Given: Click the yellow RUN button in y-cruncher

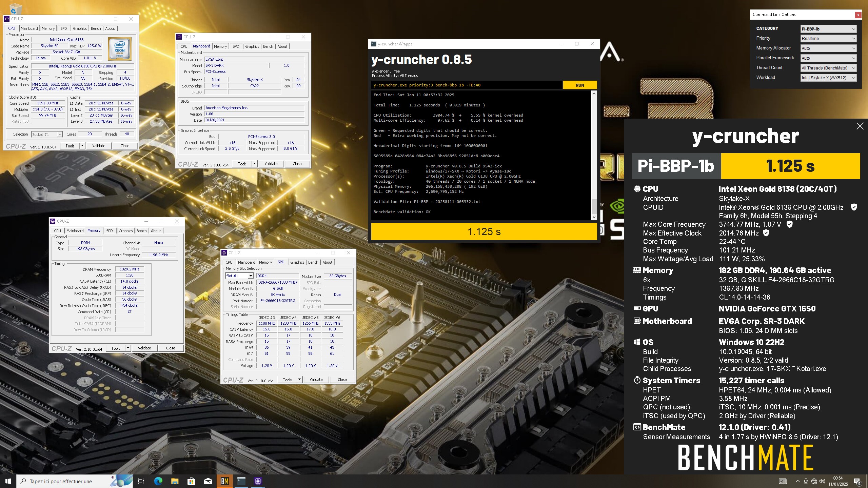Looking at the screenshot, I should 580,85.
